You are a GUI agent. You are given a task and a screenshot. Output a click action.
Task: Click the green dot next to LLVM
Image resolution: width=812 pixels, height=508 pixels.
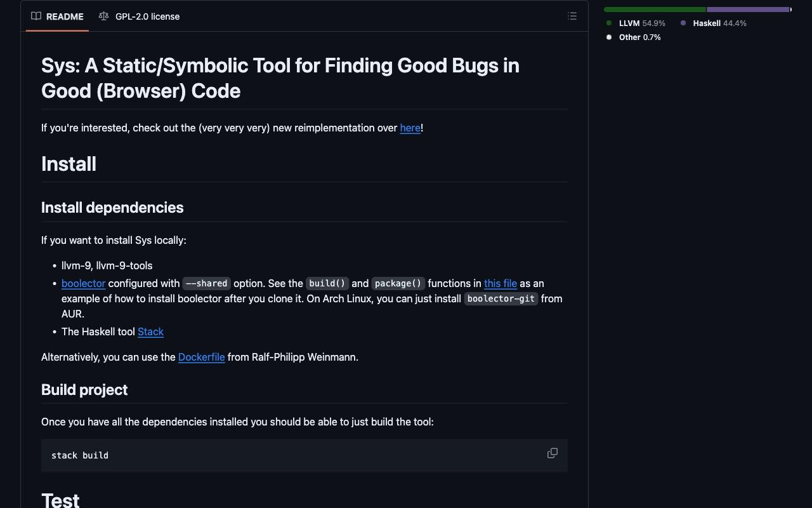(609, 23)
